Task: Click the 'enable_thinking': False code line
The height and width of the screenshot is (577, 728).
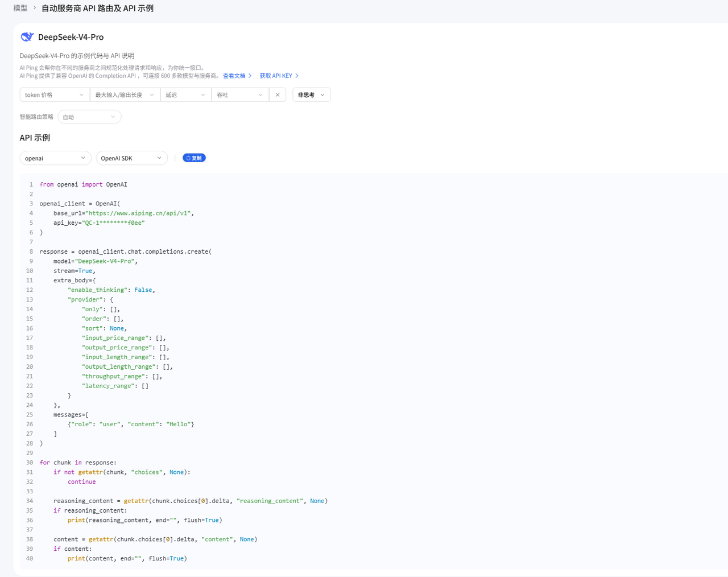Action: tap(111, 290)
